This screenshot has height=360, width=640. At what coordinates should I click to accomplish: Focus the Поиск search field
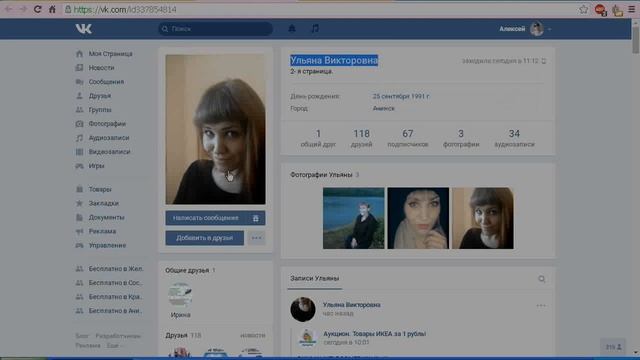coord(216,29)
